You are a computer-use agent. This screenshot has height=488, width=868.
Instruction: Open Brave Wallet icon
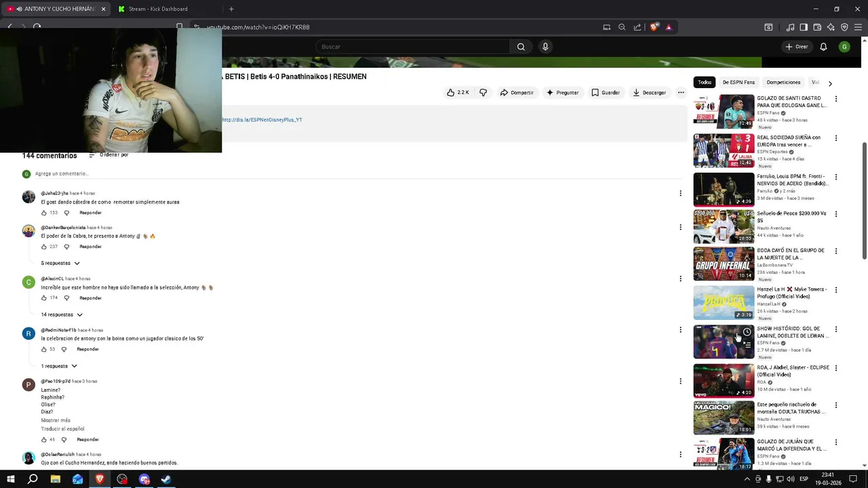coord(817,27)
